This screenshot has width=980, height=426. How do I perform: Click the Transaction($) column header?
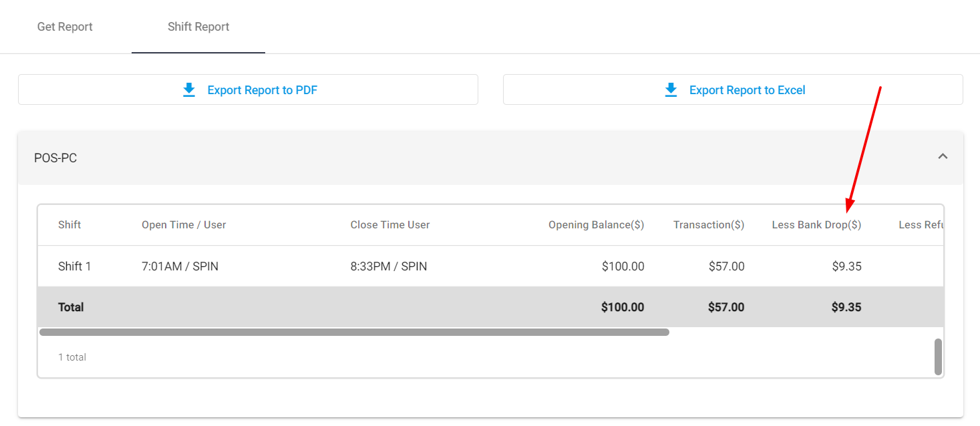[x=709, y=224]
